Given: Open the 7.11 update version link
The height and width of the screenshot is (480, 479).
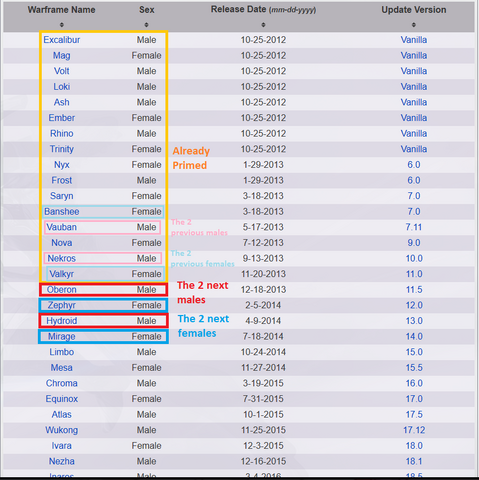Looking at the screenshot, I should pos(414,227).
